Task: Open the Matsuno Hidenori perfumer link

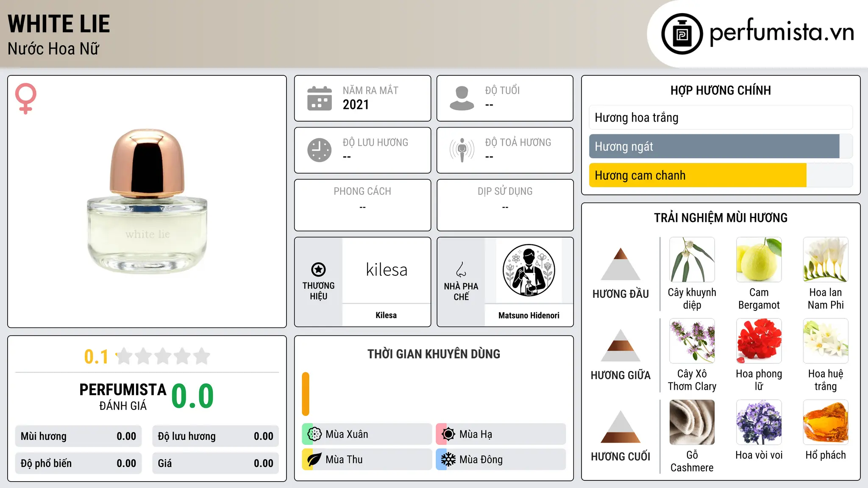Action: coord(529,315)
